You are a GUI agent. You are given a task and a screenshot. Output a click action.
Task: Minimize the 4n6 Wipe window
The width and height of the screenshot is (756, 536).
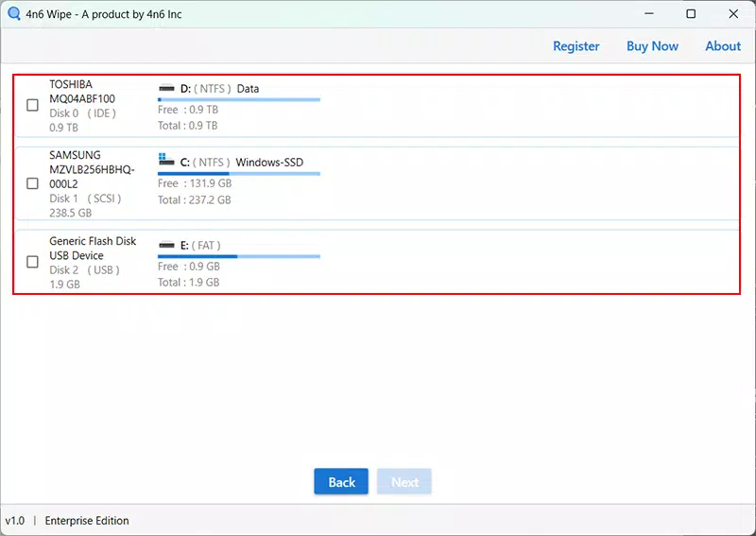pyautogui.click(x=649, y=13)
